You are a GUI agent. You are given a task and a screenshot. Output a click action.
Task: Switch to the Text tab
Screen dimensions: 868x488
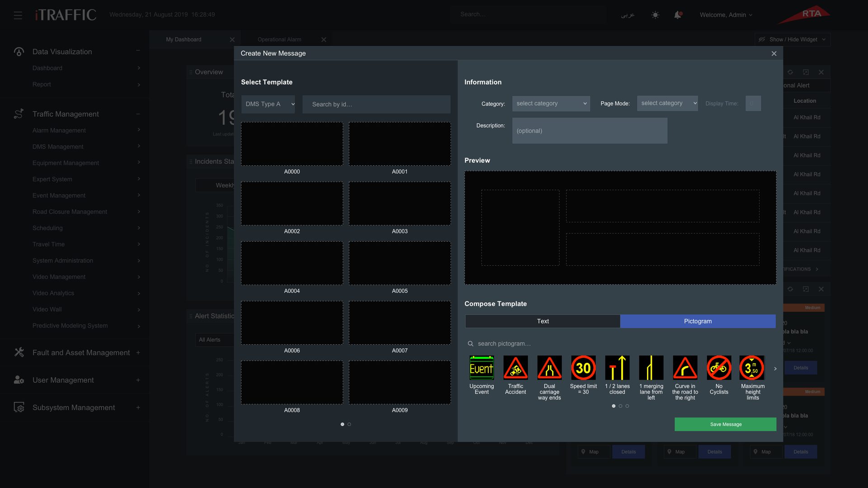(542, 321)
